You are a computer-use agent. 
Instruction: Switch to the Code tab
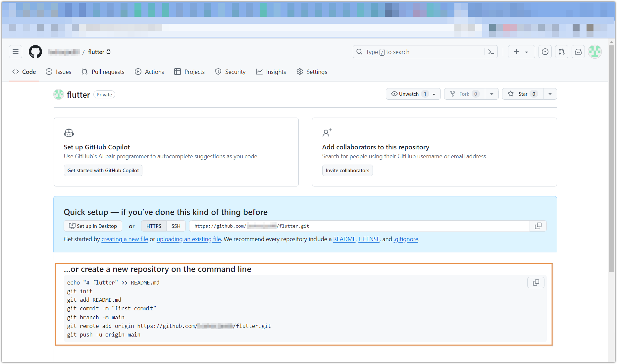point(24,72)
